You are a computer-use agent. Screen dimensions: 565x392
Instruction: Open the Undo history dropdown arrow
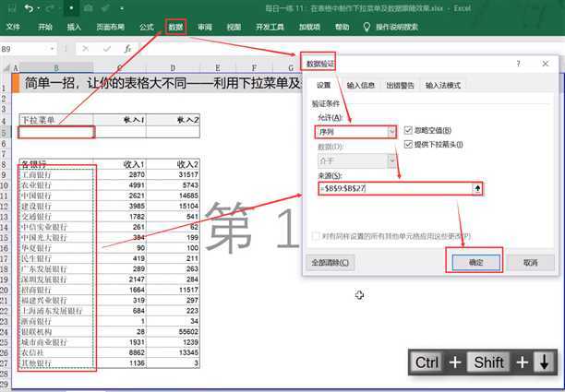(39, 8)
